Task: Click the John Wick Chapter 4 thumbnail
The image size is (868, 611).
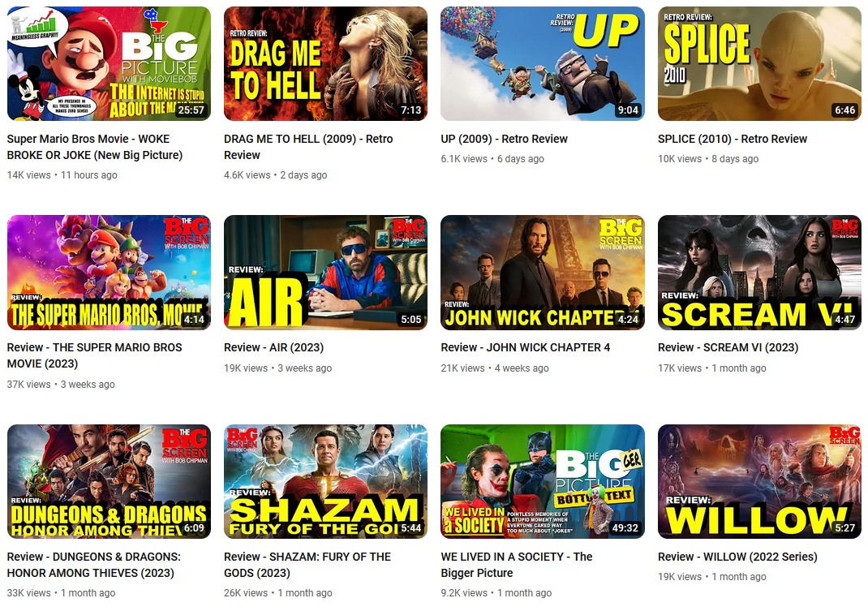Action: (x=542, y=273)
